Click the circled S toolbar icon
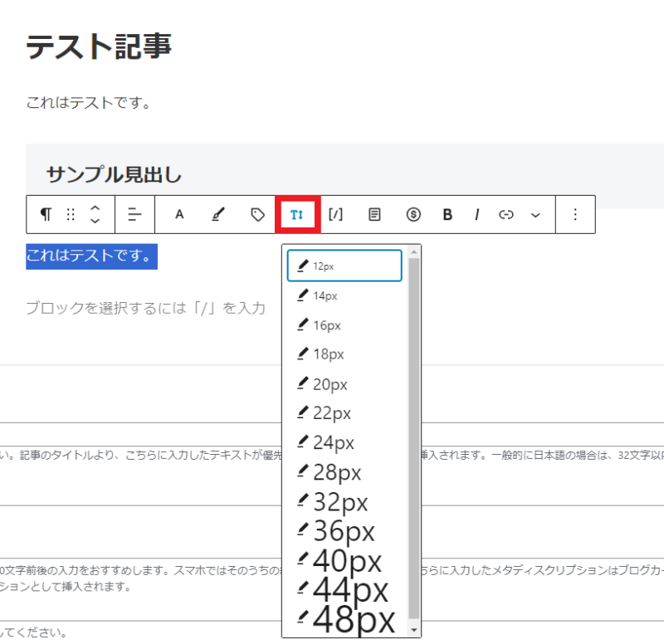Screen dimensions: 664x644 point(413,214)
